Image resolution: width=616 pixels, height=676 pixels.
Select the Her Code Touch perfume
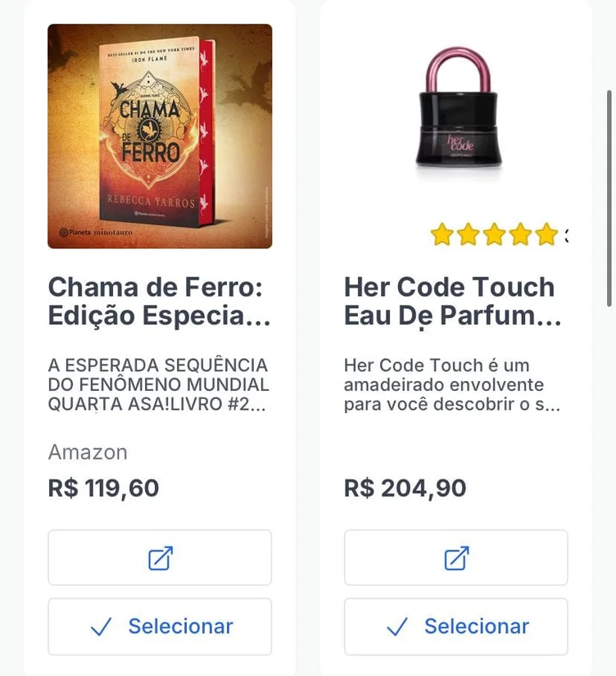455,627
